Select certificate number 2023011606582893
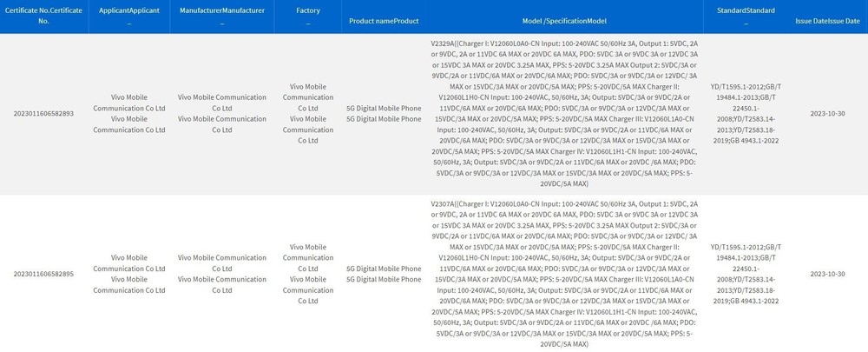This screenshot has height=352, width=868. (43, 114)
